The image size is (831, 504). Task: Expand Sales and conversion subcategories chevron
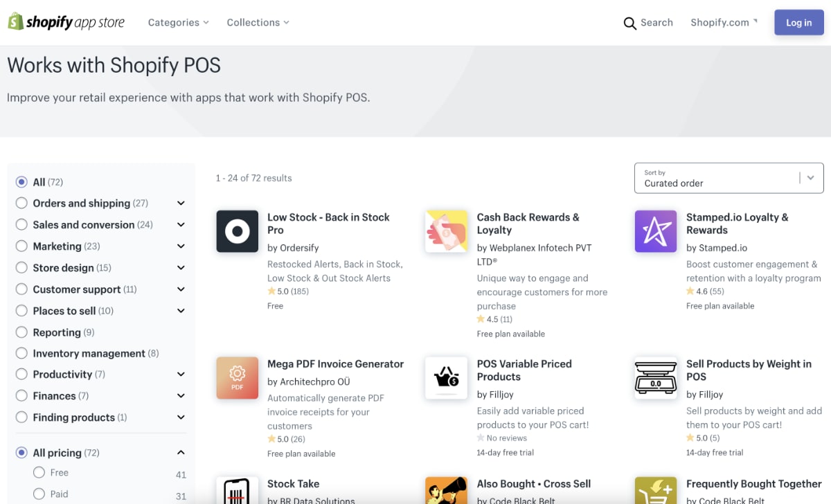click(181, 225)
